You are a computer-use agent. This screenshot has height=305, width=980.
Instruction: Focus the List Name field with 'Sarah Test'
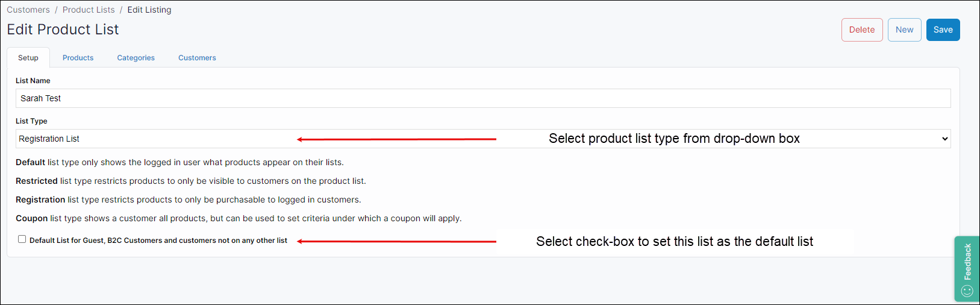point(482,98)
